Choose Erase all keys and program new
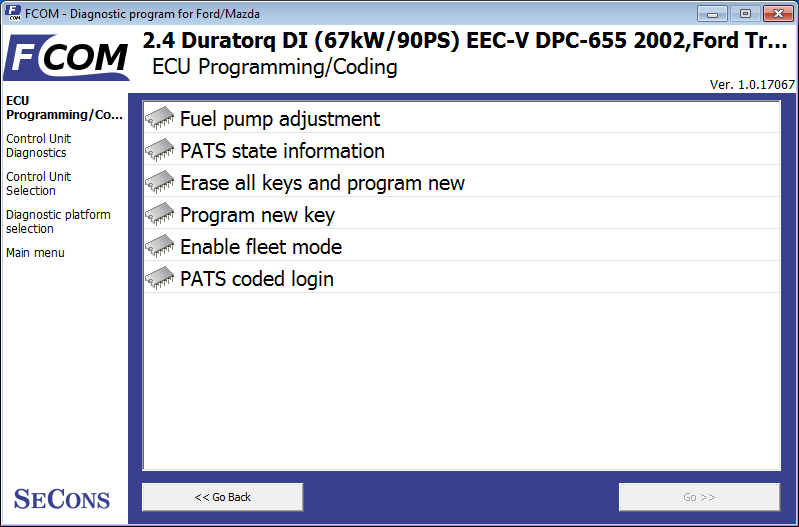This screenshot has width=799, height=527. [x=322, y=183]
